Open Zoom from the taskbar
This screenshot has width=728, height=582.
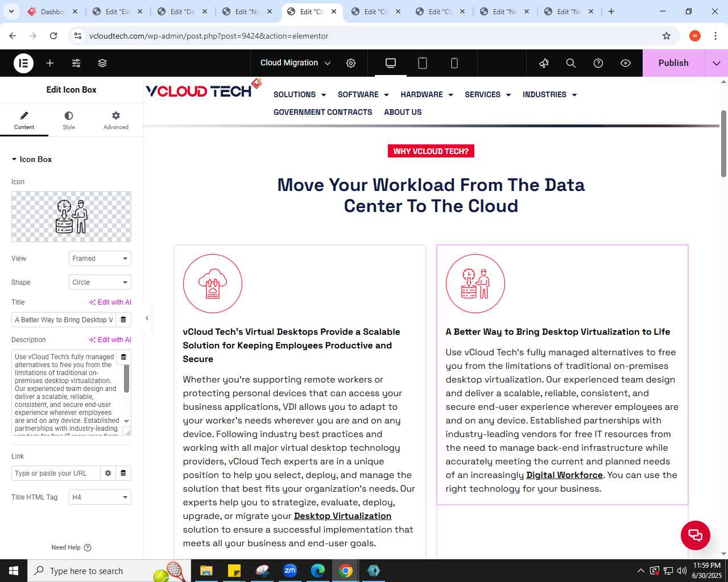tap(290, 571)
